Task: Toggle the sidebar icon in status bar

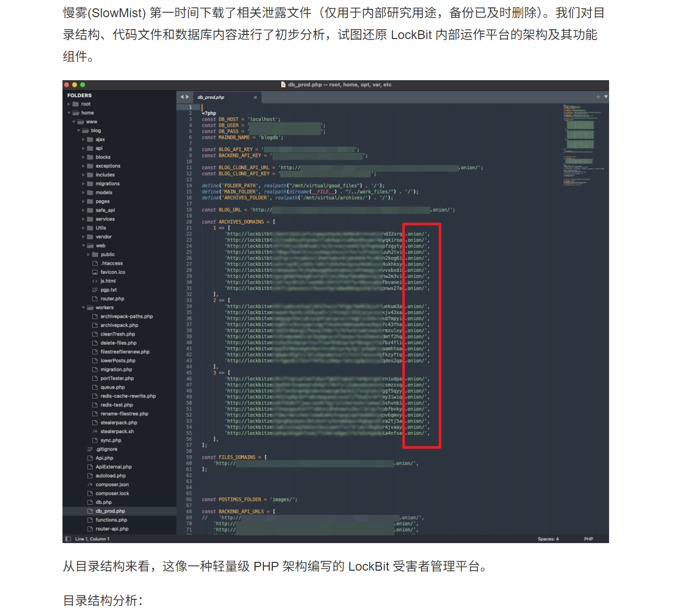Action: (68, 539)
